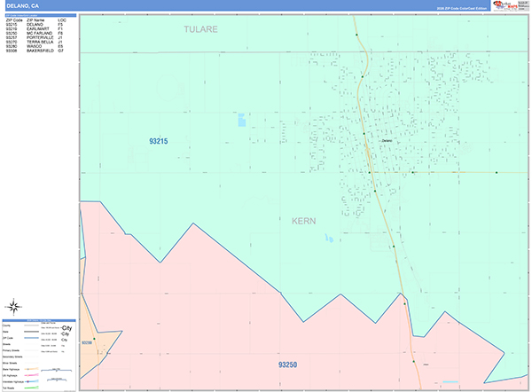The height and width of the screenshot is (392, 532).
Task: Click the blue reservoir west of Delano
Action: 241,120
